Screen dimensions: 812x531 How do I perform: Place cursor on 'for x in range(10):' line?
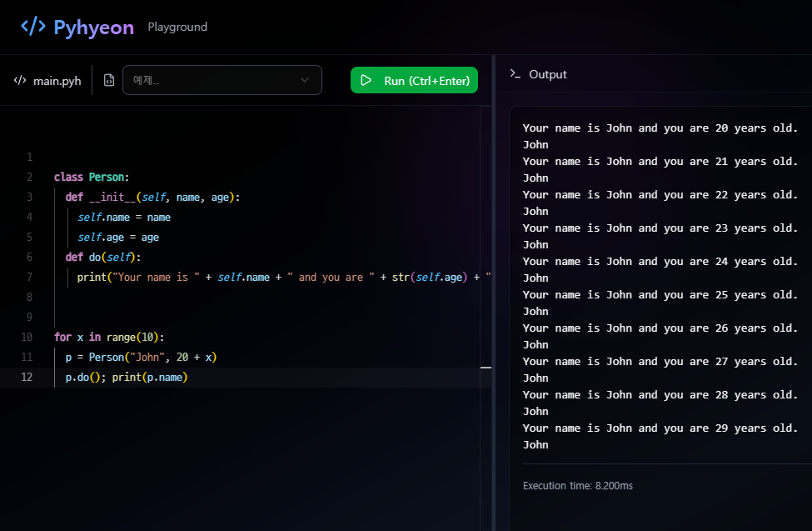(x=109, y=338)
